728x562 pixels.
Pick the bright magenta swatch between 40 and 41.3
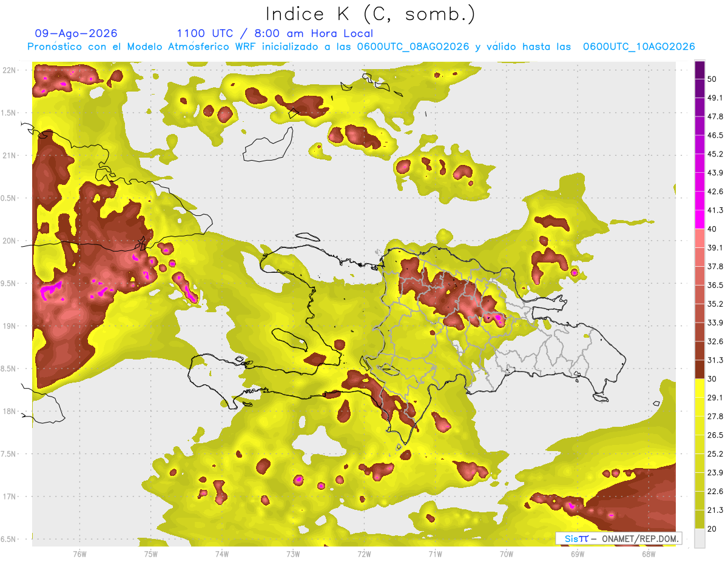coord(700,219)
